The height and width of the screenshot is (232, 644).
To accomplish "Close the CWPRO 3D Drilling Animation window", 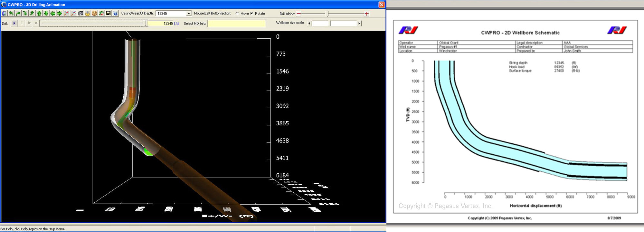I will click(x=382, y=5).
